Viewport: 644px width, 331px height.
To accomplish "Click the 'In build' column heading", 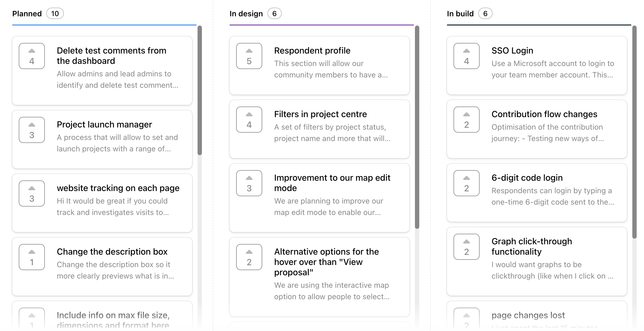I will pyautogui.click(x=460, y=14).
